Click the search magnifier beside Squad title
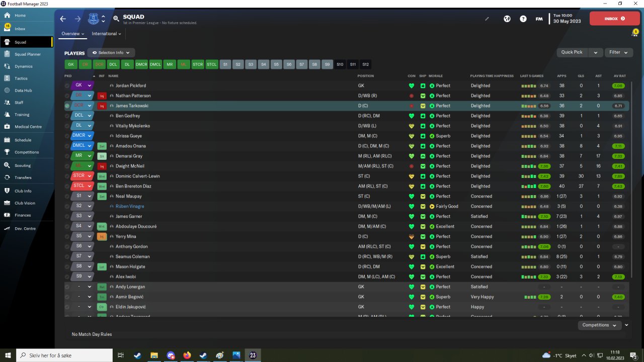Viewport: 644px width, 362px height. [116, 19]
